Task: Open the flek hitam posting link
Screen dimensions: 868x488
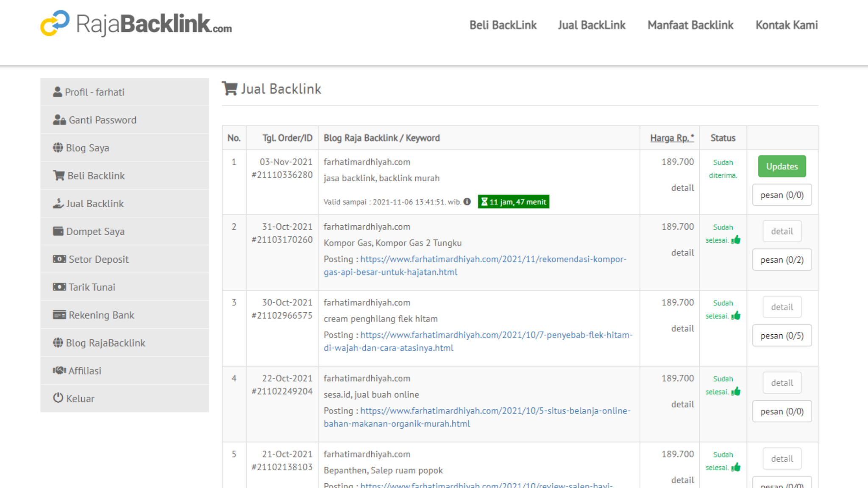Action: coord(496,335)
